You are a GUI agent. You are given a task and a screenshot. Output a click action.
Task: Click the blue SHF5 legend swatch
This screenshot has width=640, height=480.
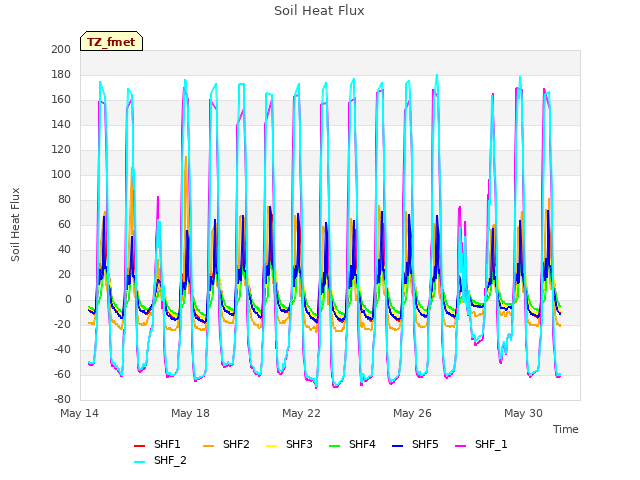(x=398, y=445)
